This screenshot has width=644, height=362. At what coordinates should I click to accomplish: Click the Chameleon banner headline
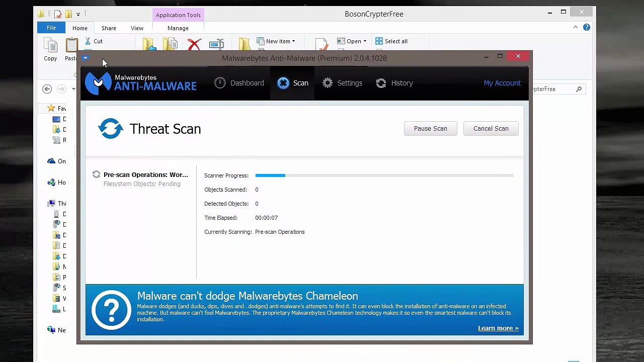click(248, 296)
